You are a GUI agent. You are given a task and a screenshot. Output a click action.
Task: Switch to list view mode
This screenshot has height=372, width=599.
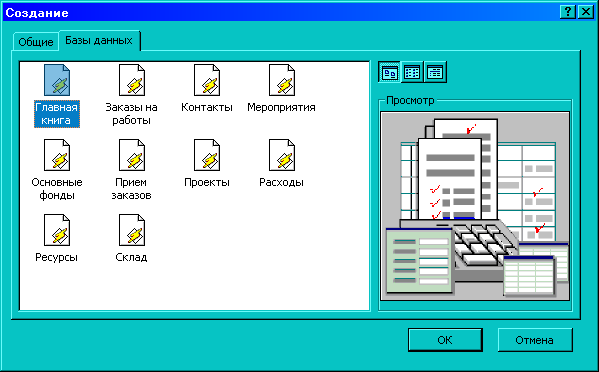pyautogui.click(x=412, y=72)
